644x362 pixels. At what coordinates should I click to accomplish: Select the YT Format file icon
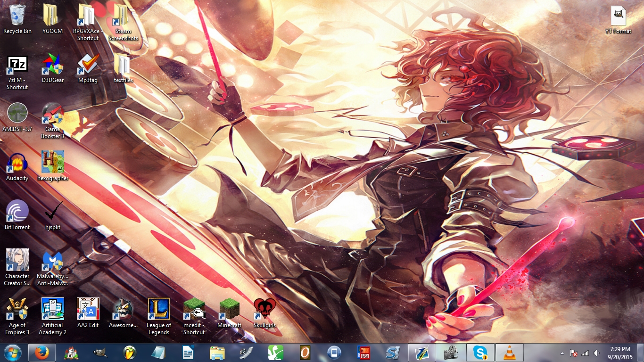click(x=619, y=19)
